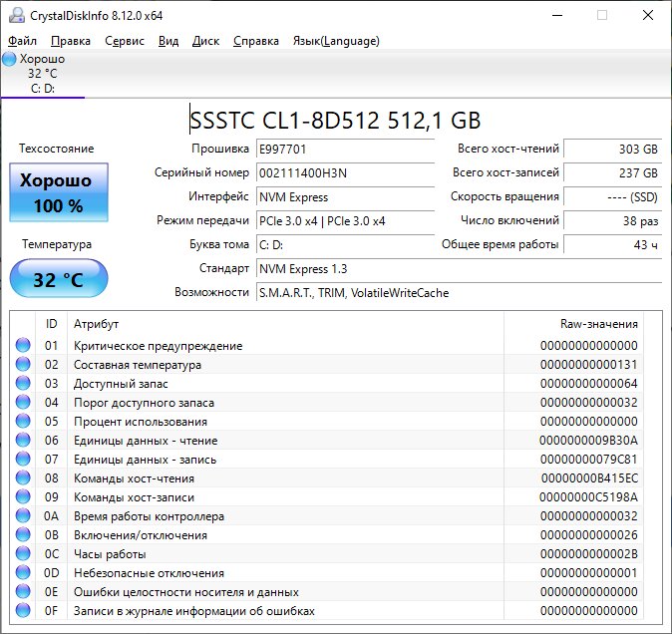Click the Прошивка field E997701

pos(345,150)
